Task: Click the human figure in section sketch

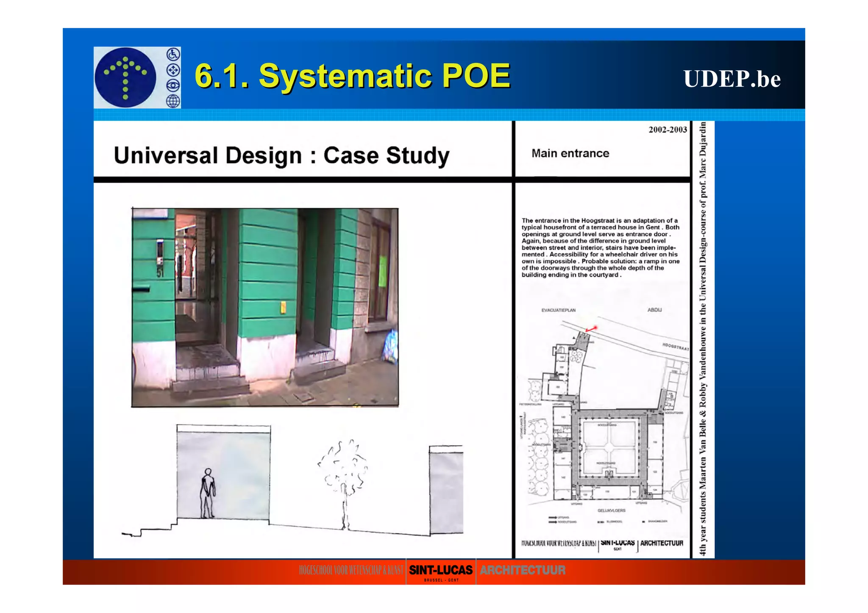Action: pos(208,493)
